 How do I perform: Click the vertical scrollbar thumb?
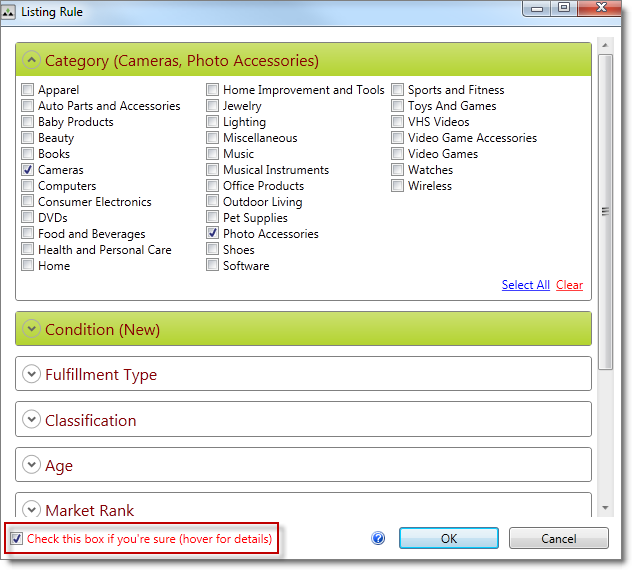click(x=604, y=210)
